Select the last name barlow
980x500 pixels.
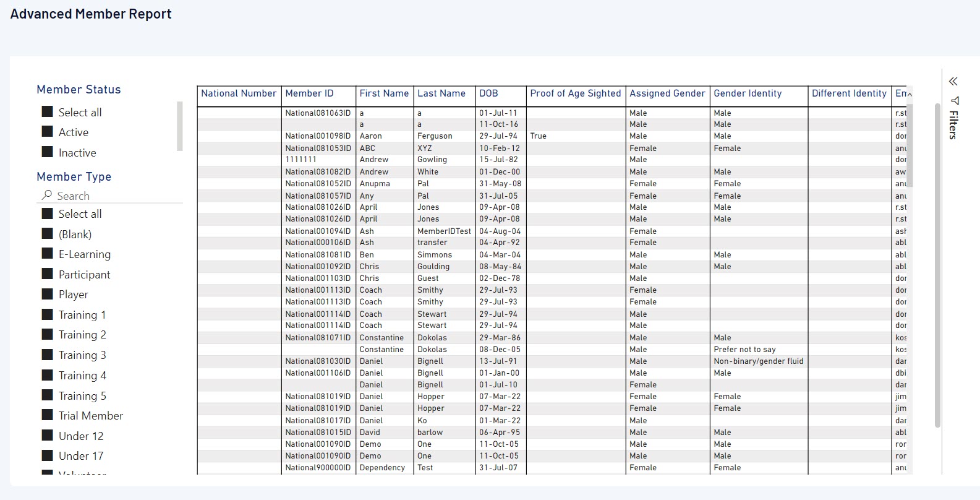point(430,433)
